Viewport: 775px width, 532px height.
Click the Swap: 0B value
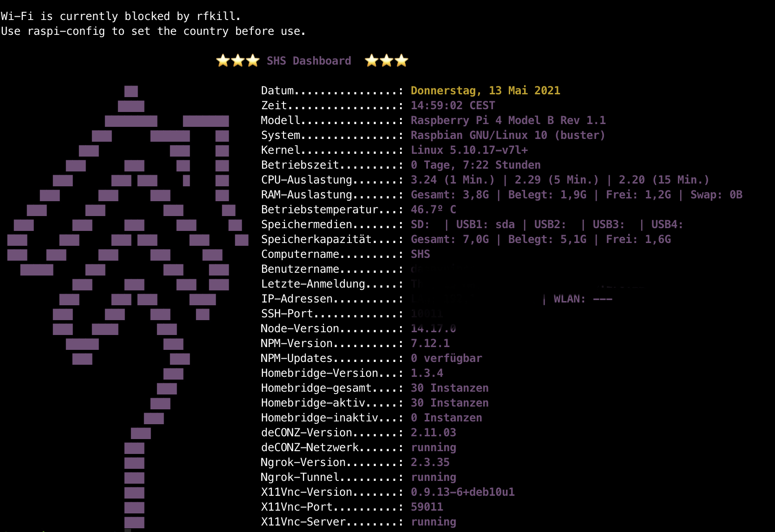pos(716,195)
